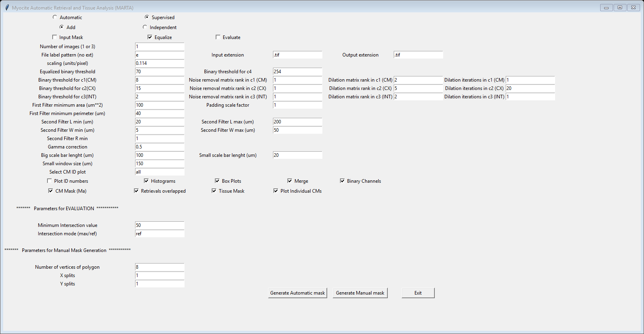Edit Minimum Intersection value field

pos(159,225)
